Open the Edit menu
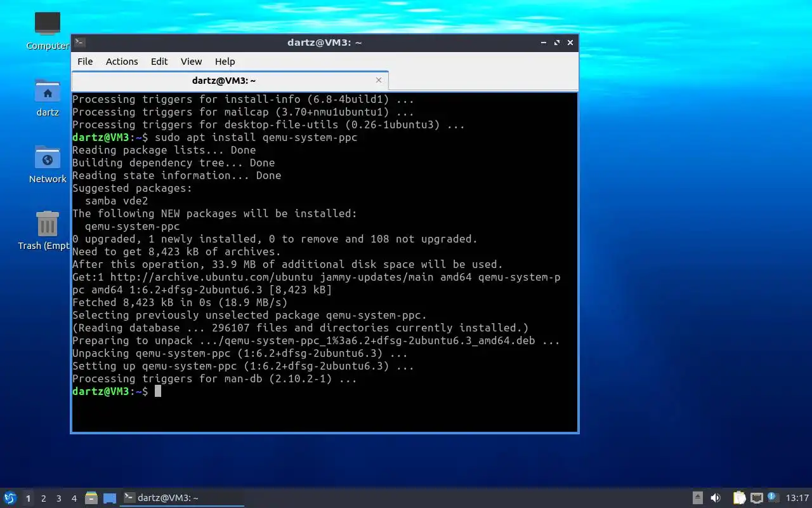 (159, 62)
